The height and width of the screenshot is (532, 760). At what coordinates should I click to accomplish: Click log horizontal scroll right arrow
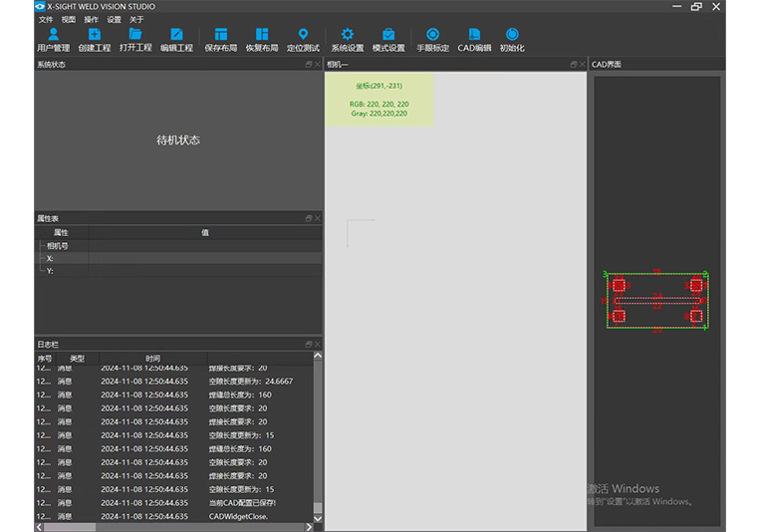309,527
